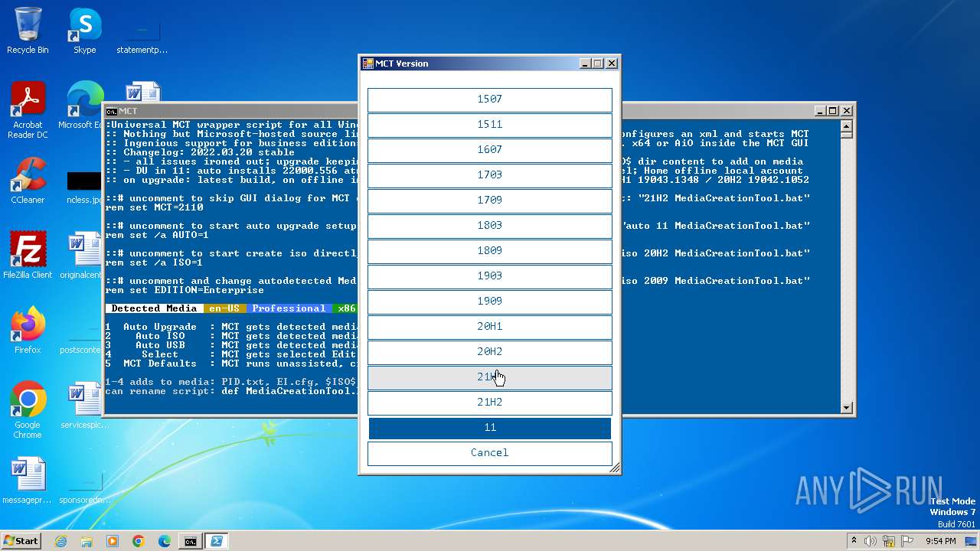Select the 1703 version option

490,175
